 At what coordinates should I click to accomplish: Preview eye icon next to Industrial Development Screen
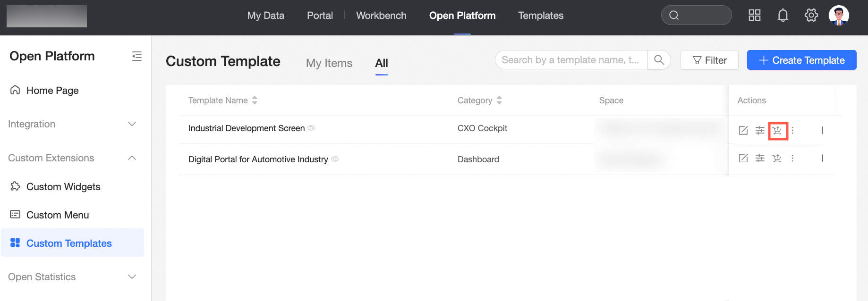point(311,128)
